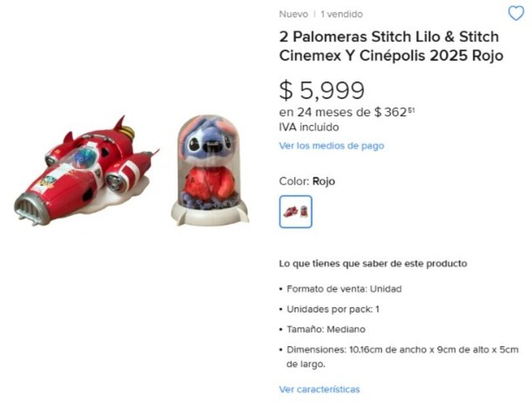This screenshot has height=407, width=532.
Task: Click the bold Rojo color value
Action: click(x=324, y=181)
